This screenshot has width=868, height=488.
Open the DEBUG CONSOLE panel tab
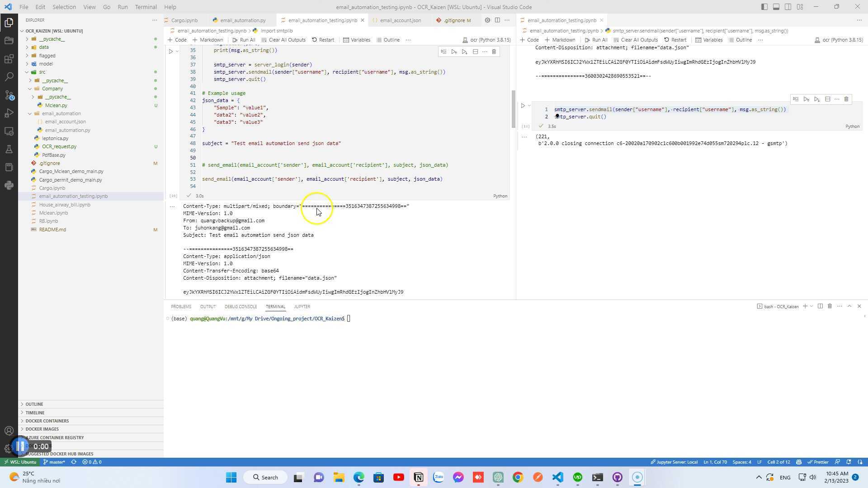241,306
